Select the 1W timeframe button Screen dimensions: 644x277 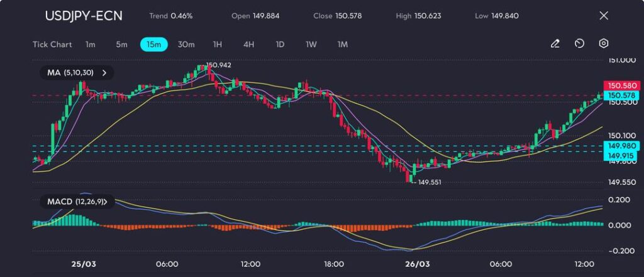[x=311, y=45]
